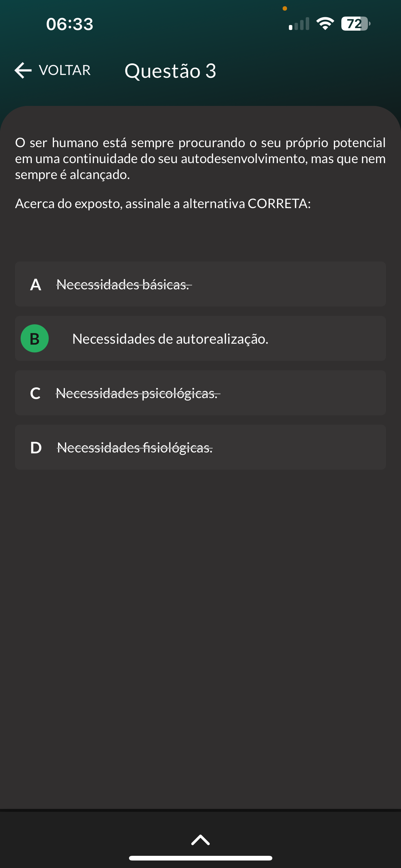Image resolution: width=401 pixels, height=868 pixels.
Task: Tap struck-through 'Necessidades fisiológicas.' text
Action: click(x=135, y=448)
